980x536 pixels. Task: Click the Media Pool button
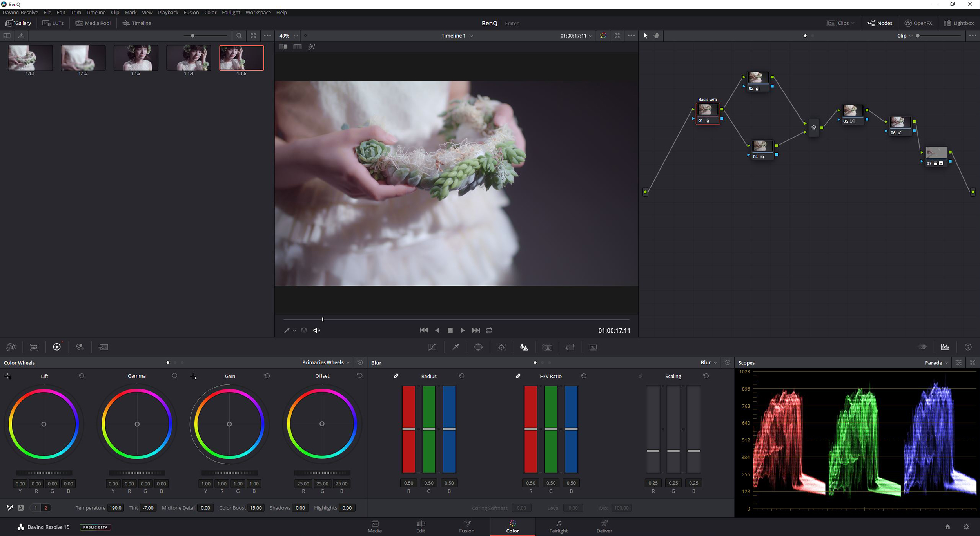(93, 23)
